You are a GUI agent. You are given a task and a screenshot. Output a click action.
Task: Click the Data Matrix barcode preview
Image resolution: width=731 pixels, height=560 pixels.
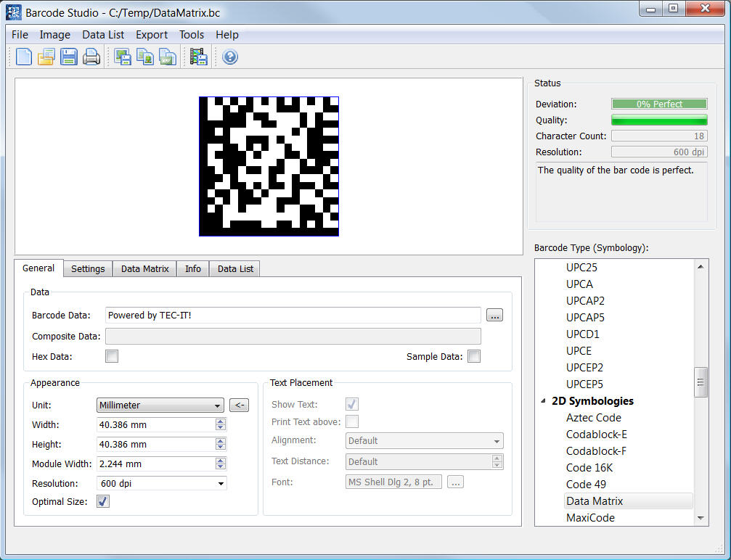click(x=269, y=166)
